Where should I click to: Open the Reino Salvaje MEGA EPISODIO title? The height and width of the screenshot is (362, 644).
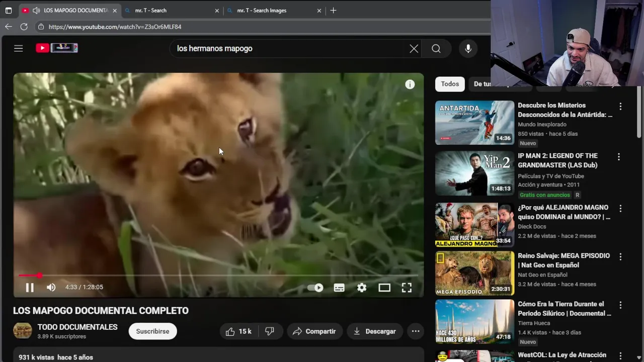563,260
